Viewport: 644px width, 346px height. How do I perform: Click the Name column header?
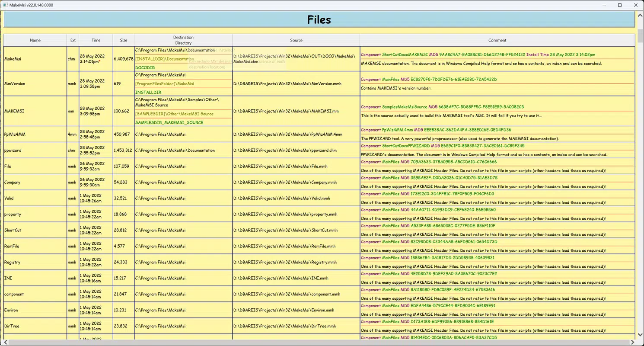[x=35, y=40]
